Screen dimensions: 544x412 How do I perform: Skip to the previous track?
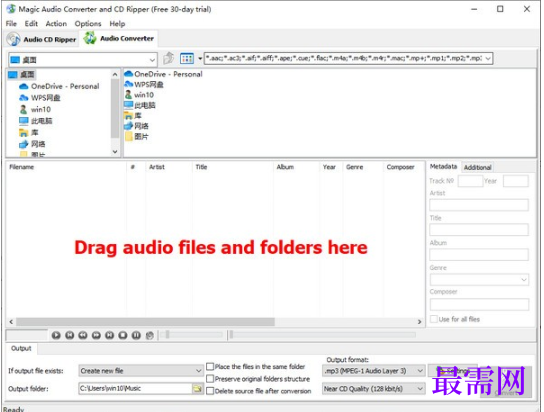click(x=69, y=335)
